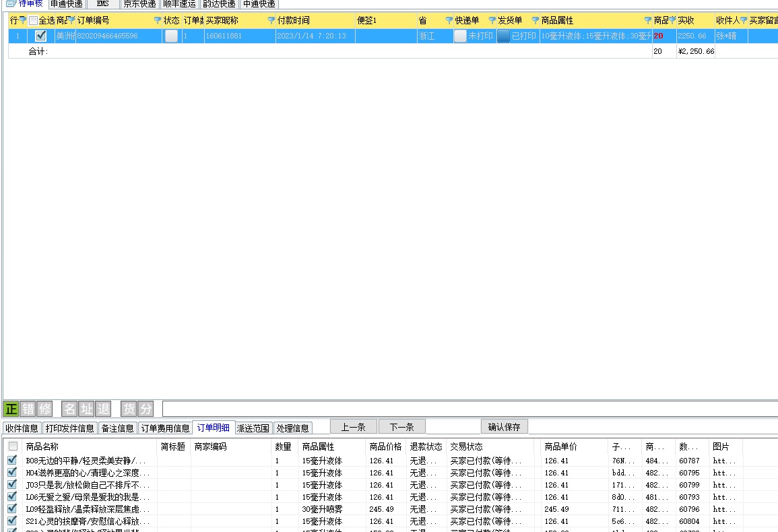This screenshot has width=778, height=532.
Task: Click the 分 filter icon
Action: [x=145, y=409]
